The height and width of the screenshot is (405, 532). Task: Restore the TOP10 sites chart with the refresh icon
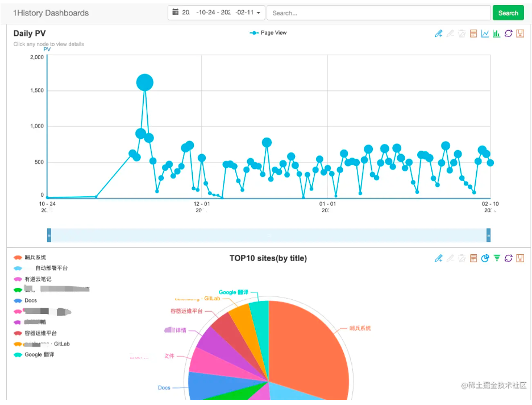508,258
